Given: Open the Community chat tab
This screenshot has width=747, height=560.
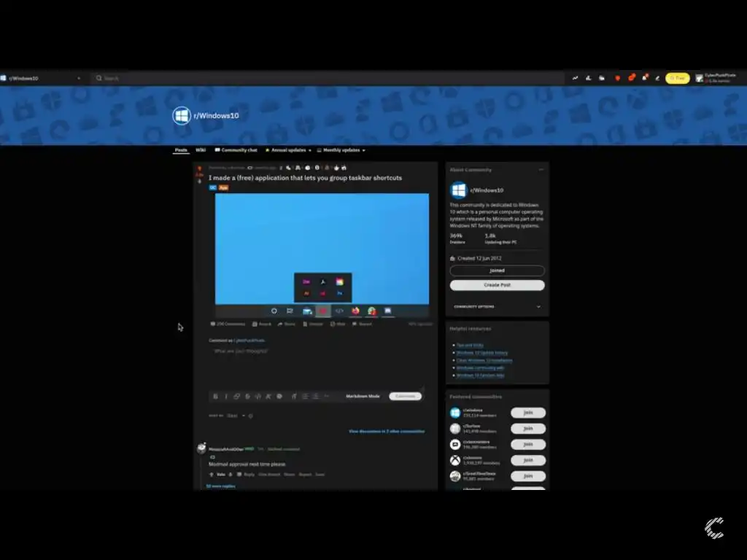Looking at the screenshot, I should [236, 150].
